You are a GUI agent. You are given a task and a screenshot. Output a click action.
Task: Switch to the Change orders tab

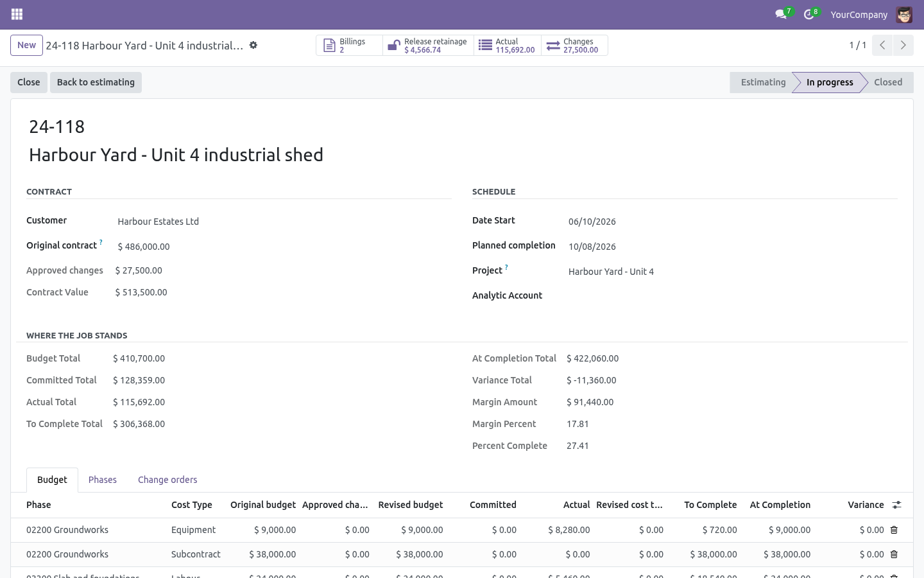[x=167, y=480]
